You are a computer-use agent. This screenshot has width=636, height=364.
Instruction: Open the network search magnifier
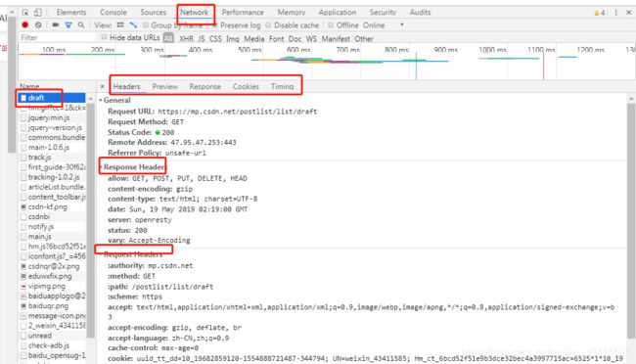click(81, 25)
